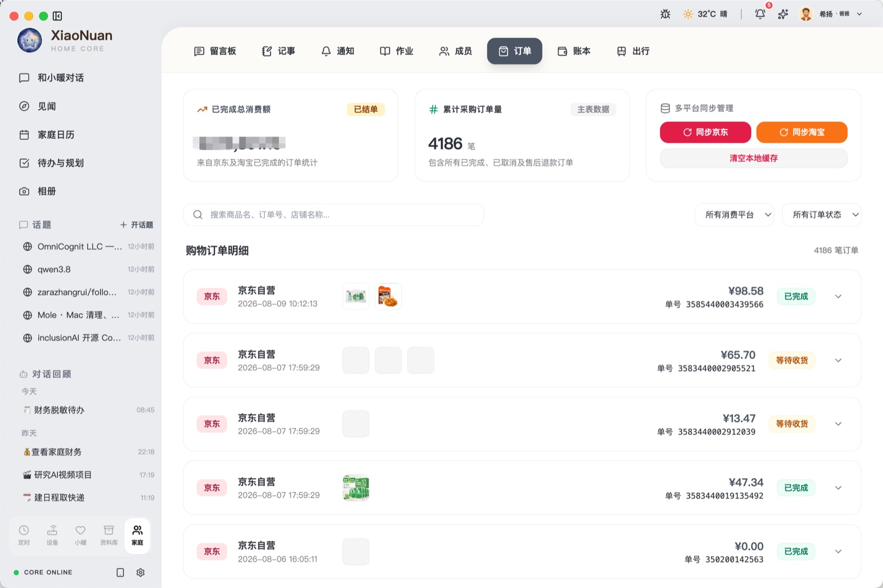The image size is (883, 588).
Task: Click 清空本地缓存 button
Action: coord(754,158)
